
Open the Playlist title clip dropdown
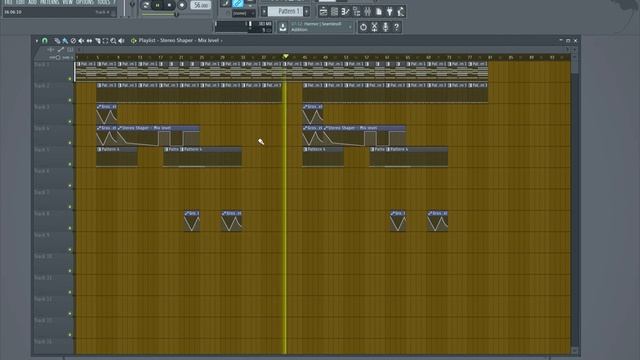(222, 41)
